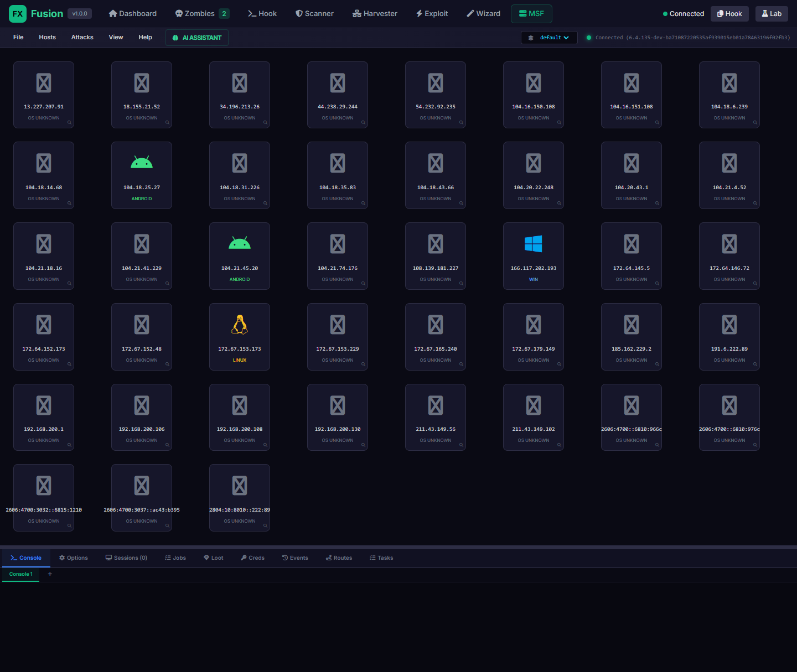Click the unknown OS icon for 191.6.222.89
Screen dimensions: 797x672
click(x=729, y=325)
